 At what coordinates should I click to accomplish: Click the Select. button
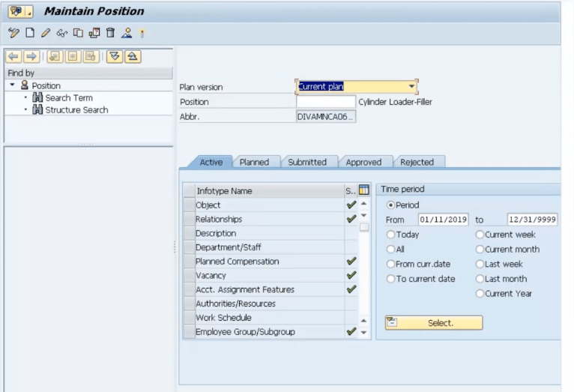tap(434, 323)
